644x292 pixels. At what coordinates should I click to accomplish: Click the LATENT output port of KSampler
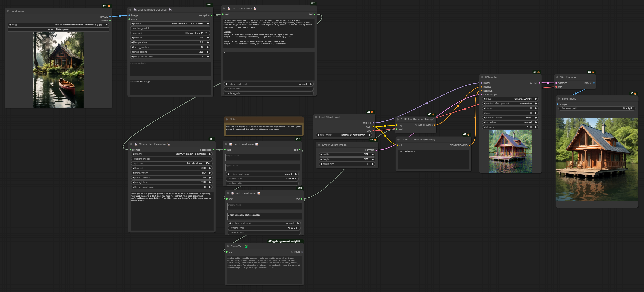[x=539, y=83]
